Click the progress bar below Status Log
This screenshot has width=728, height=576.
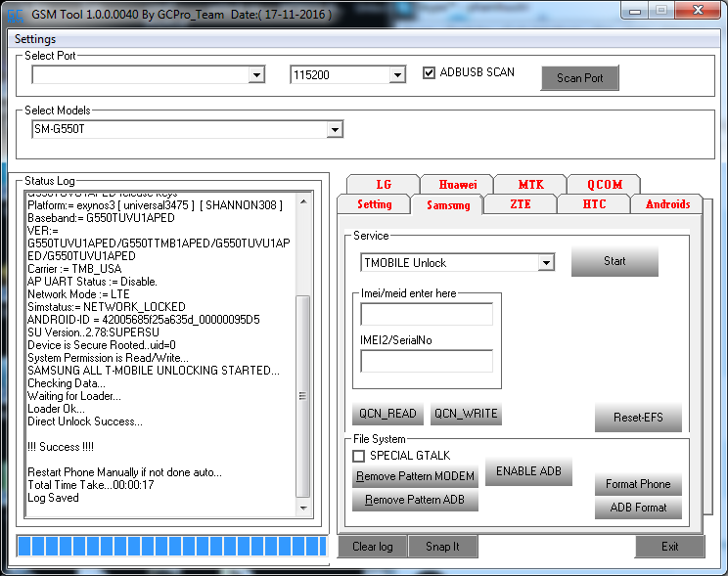(171, 546)
